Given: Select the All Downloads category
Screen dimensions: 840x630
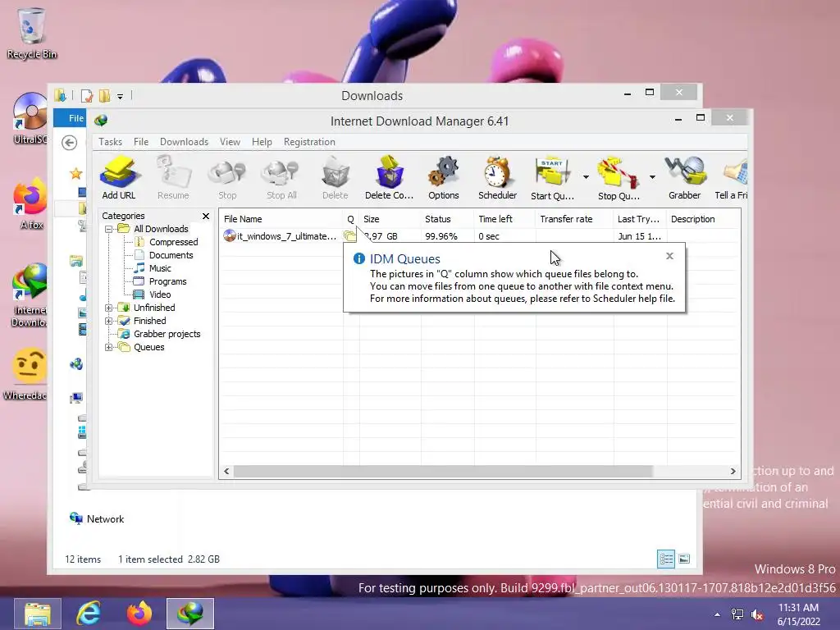Looking at the screenshot, I should (161, 230).
